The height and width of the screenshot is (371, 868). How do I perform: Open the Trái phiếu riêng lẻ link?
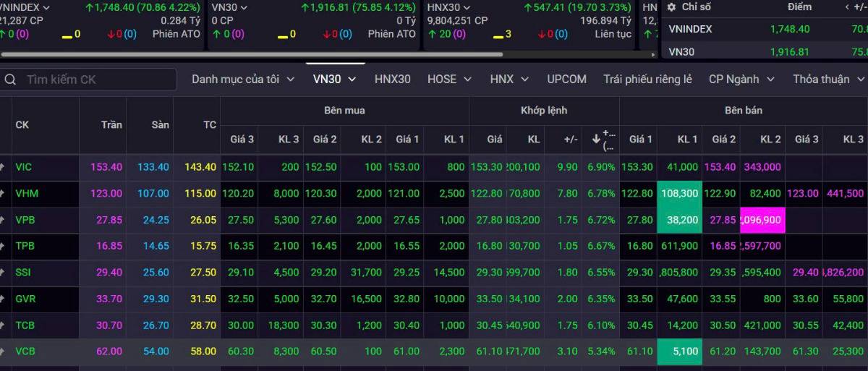[647, 80]
